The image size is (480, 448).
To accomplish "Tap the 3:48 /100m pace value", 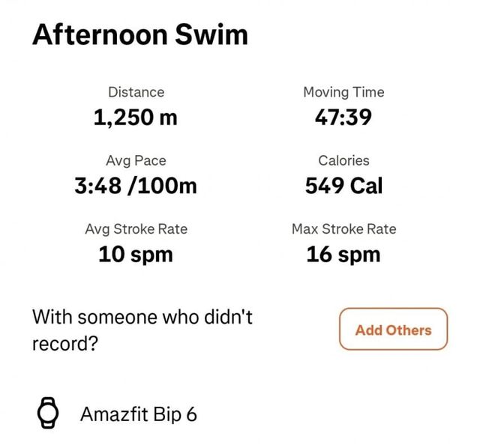I will [136, 186].
